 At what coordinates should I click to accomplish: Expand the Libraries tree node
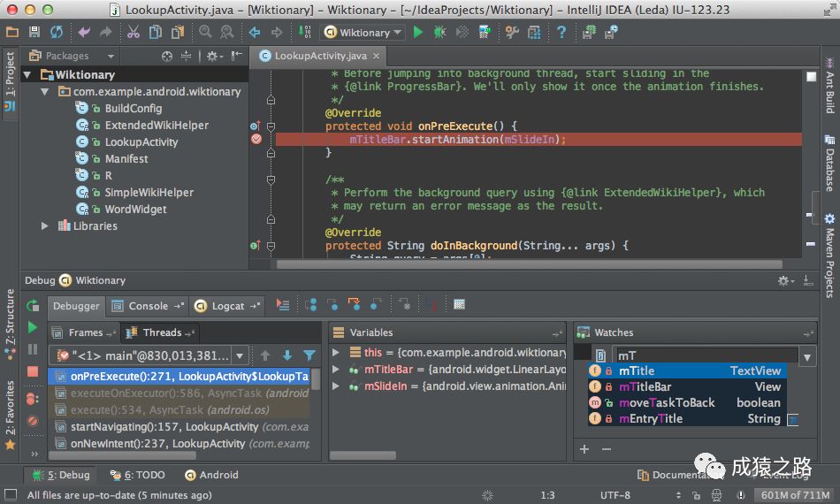point(45,226)
